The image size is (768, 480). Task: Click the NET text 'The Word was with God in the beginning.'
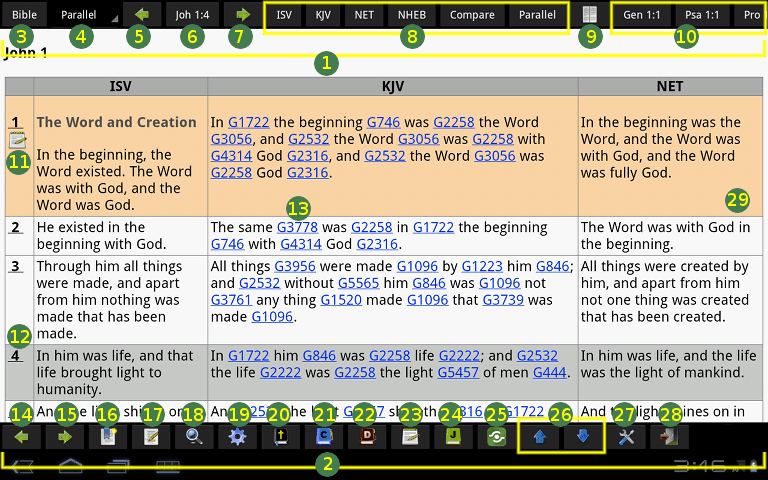click(665, 236)
